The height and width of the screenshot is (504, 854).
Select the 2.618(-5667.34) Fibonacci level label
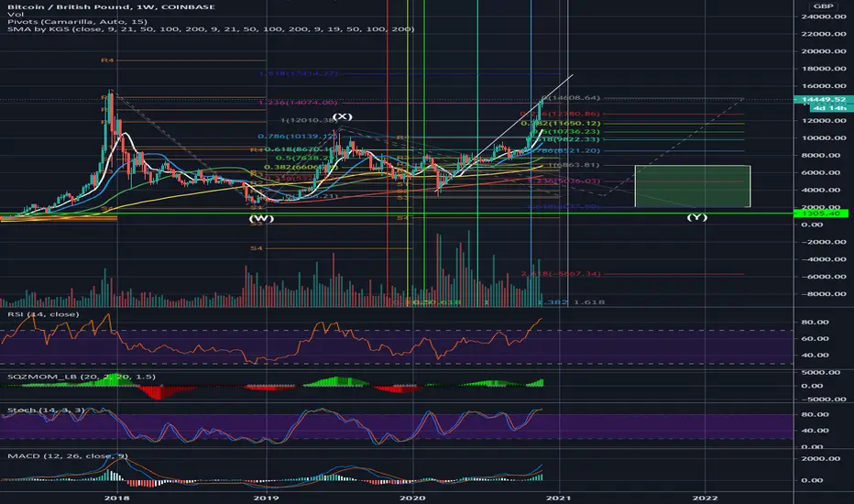pos(561,273)
